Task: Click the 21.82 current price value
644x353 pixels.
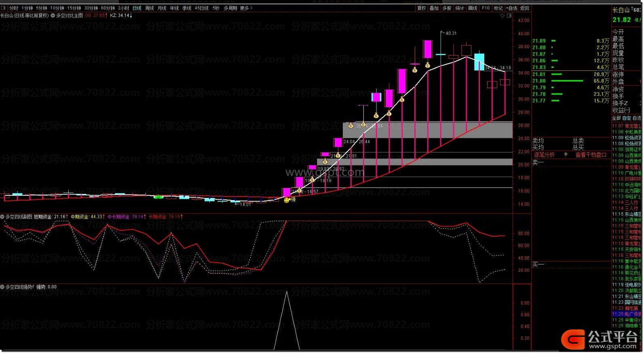Action: click(621, 20)
